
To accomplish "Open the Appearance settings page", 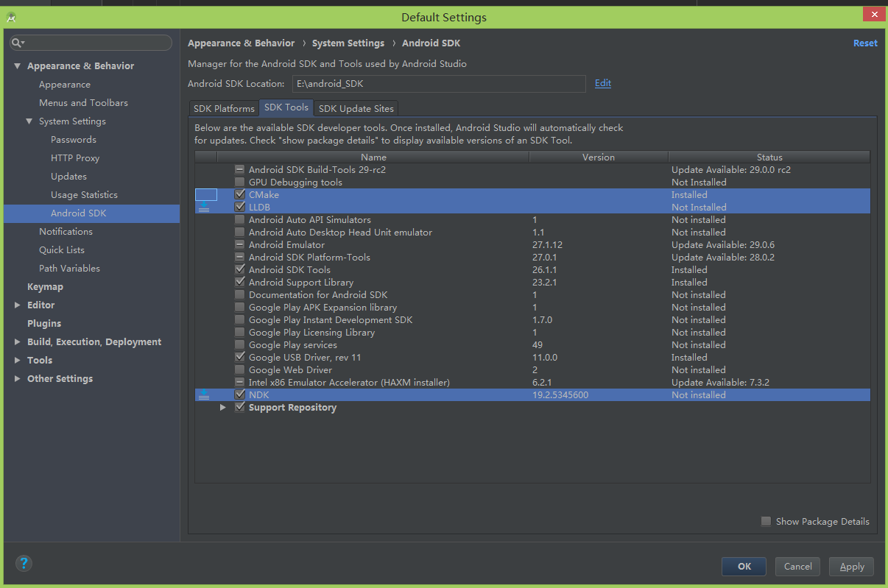I will coord(65,85).
